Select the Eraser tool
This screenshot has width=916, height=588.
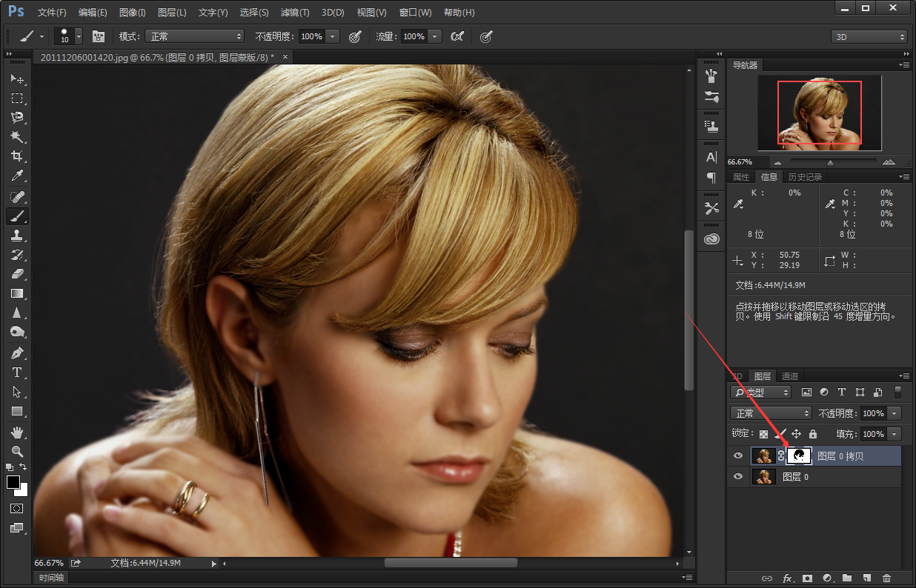point(16,274)
